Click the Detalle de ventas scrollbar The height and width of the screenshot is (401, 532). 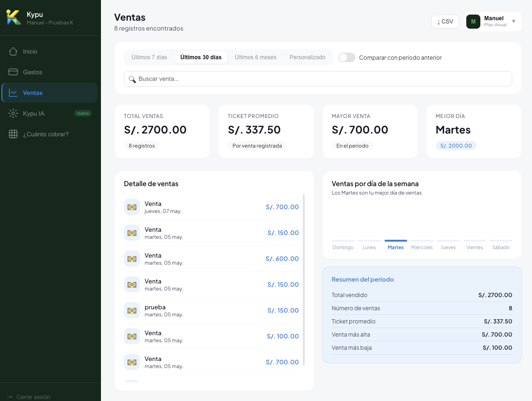pyautogui.click(x=304, y=280)
